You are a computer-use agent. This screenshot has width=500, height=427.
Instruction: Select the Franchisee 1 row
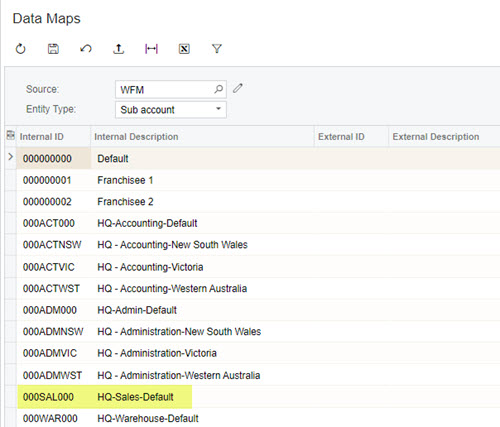coord(258,180)
